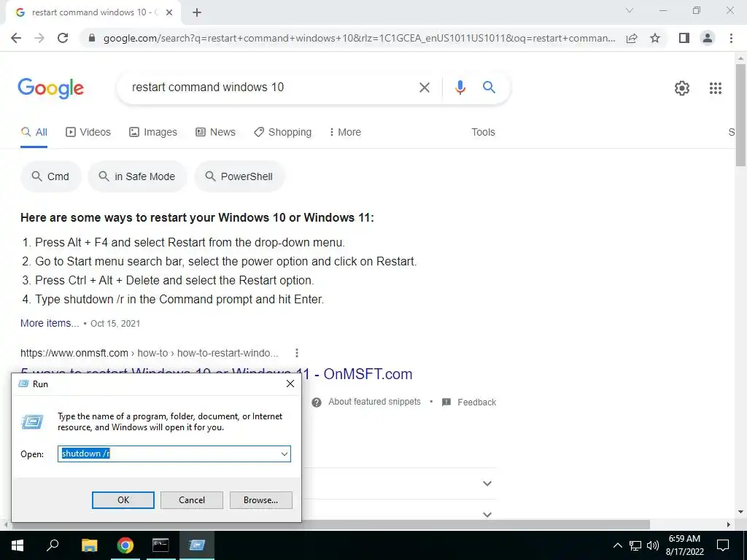Open the 'More items...' link
The image size is (747, 560).
[x=50, y=323]
